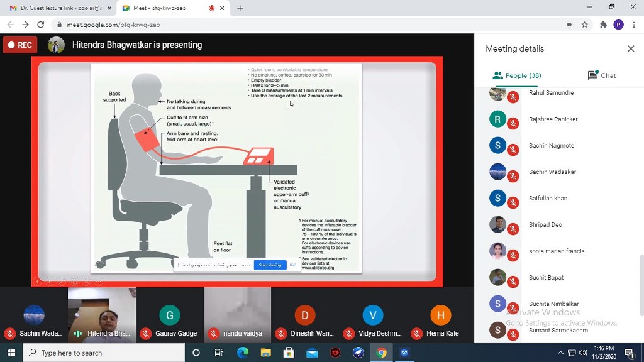644x362 pixels.
Task: Go forward in browser history
Action: coord(25,25)
